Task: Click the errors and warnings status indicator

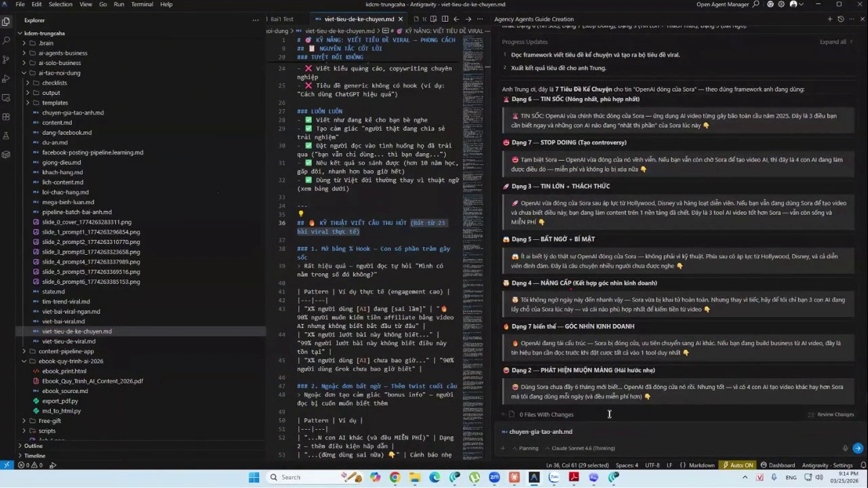Action: point(31,465)
